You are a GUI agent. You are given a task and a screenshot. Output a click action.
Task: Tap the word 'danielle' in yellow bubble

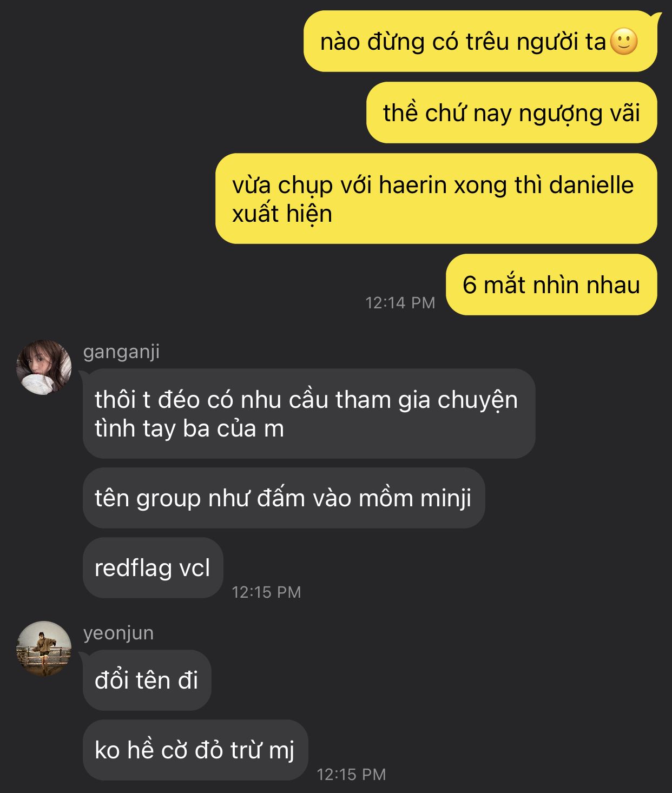[591, 185]
